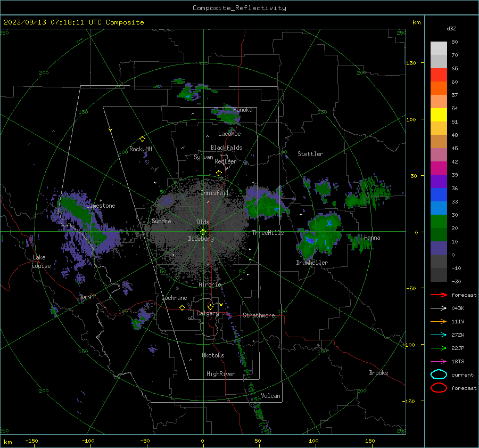Click the Calgary city label

click(x=208, y=313)
